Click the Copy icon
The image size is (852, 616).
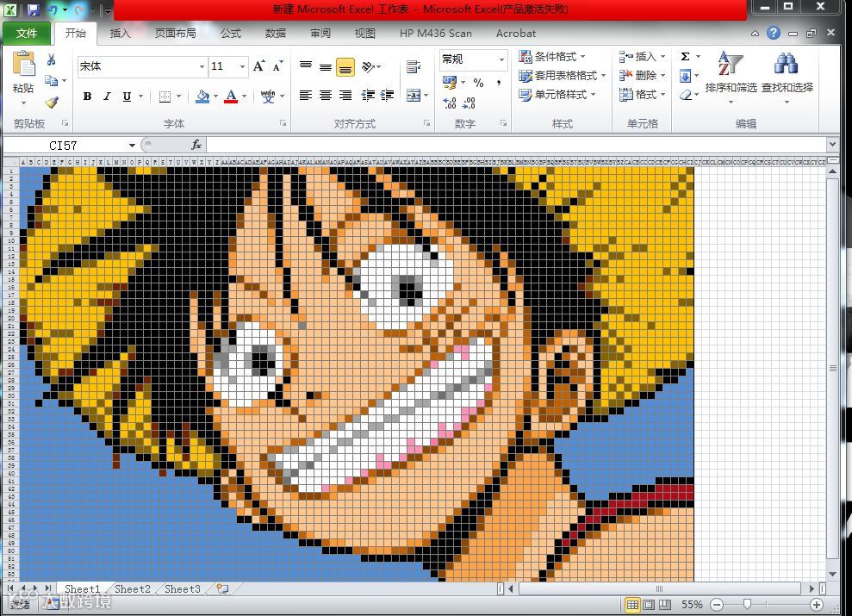point(51,80)
